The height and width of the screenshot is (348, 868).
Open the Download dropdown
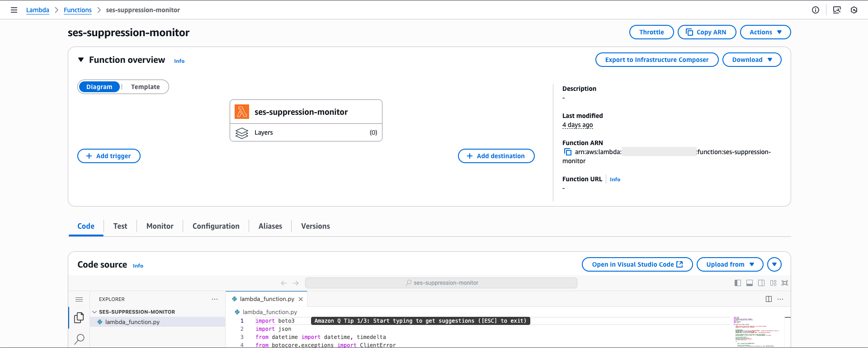[752, 60]
